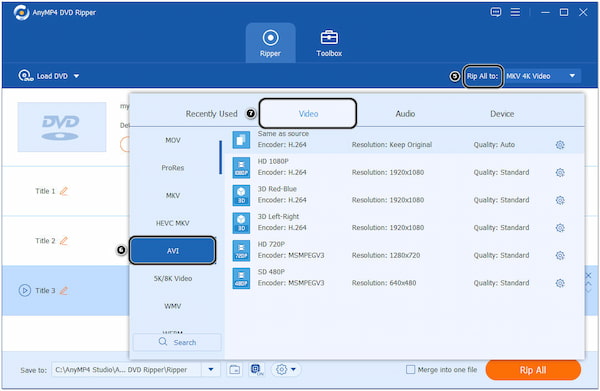
Task: Click Title 2 label
Action: 45,241
